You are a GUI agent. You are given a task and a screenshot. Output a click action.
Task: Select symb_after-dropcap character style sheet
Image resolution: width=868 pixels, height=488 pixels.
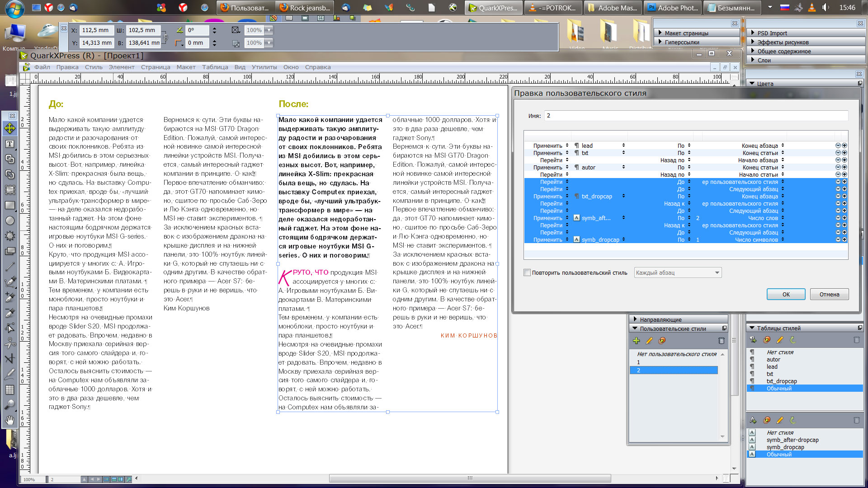pos(792,440)
